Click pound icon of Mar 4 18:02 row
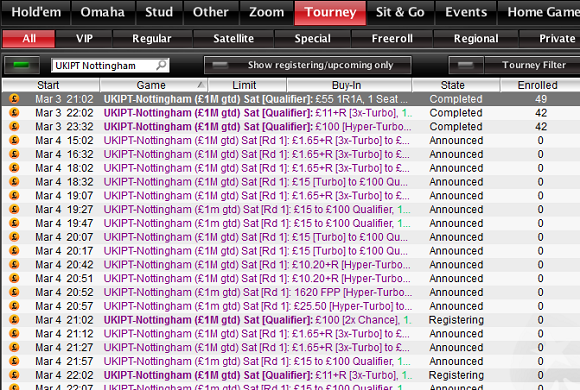580x390 pixels. coord(14,168)
